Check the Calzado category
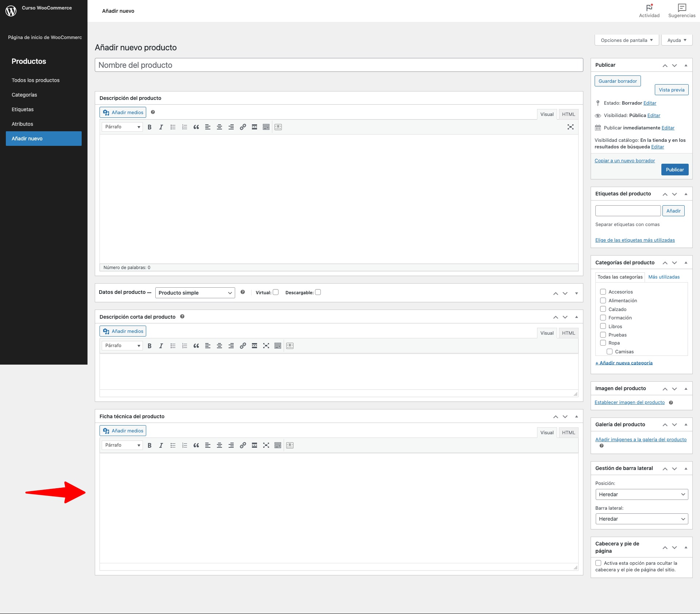The height and width of the screenshot is (614, 700). (603, 309)
